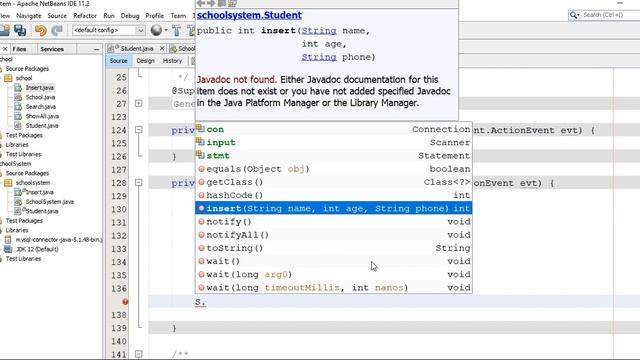Switch to the Services panel tab

point(52,49)
